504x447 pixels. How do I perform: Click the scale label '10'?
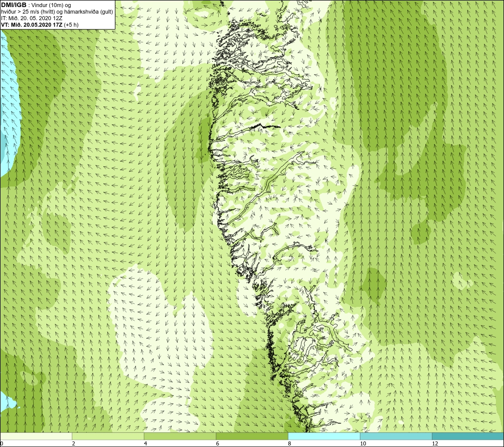pyautogui.click(x=363, y=444)
